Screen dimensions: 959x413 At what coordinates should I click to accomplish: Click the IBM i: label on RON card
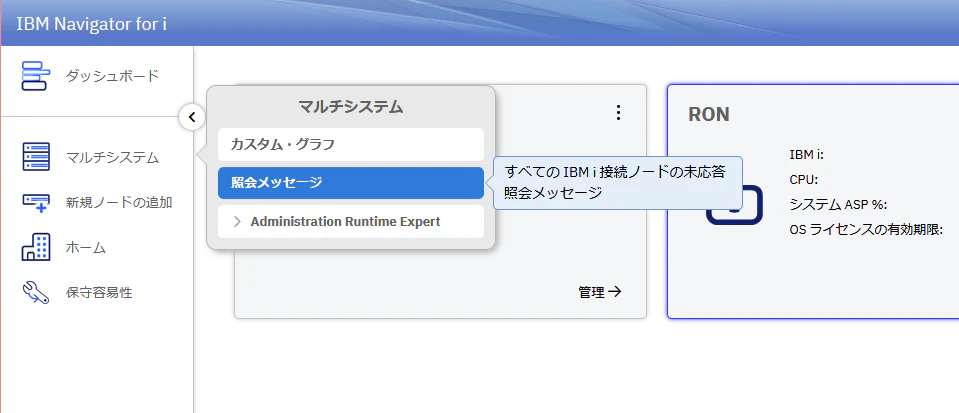[x=807, y=155]
